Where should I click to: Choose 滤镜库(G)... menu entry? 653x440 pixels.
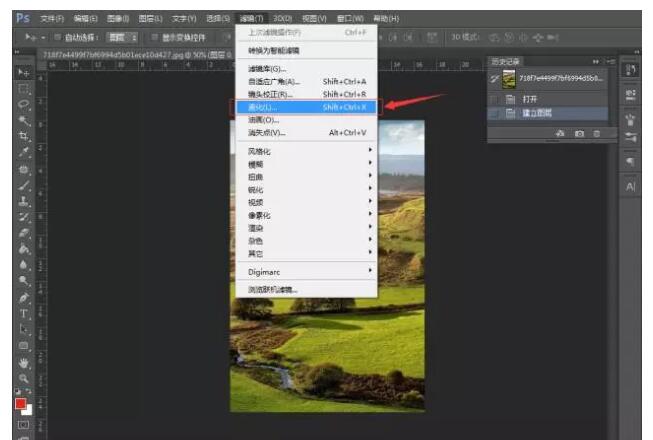pos(307,69)
